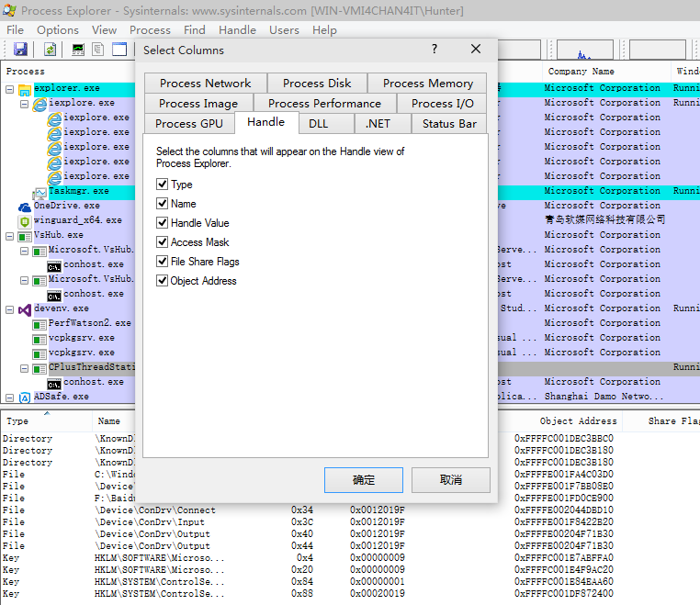Uncheck the Type column checkbox
This screenshot has width=700, height=605.
(x=162, y=184)
